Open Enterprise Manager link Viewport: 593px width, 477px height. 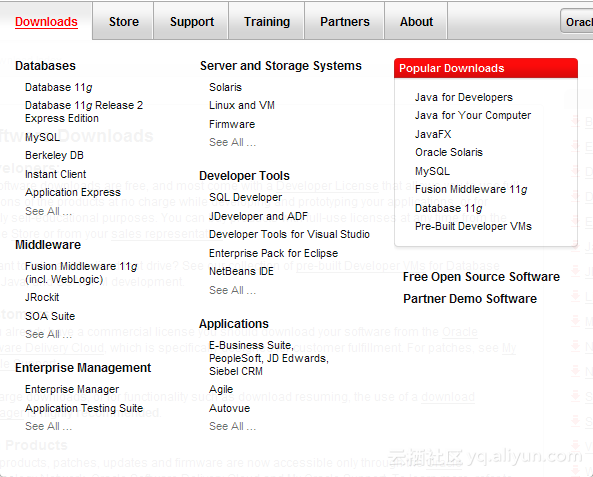(x=72, y=389)
